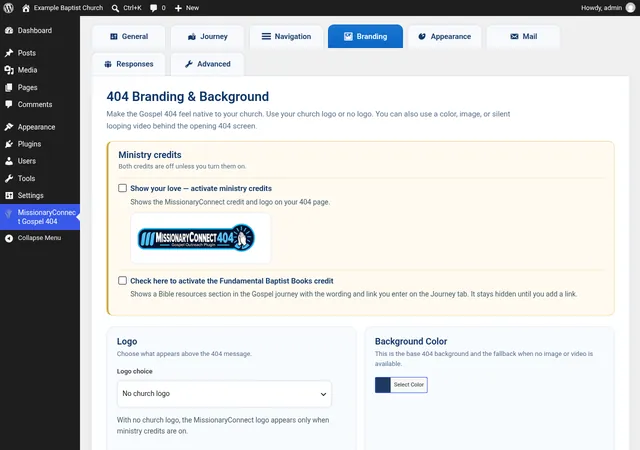Click the dark blue background color swatch
The width and height of the screenshot is (640, 450).
(x=382, y=385)
